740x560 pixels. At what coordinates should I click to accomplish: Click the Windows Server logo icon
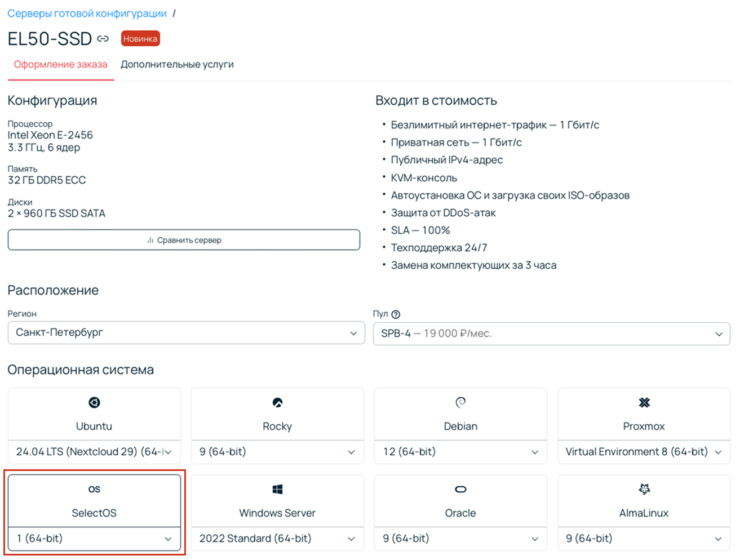tap(277, 489)
